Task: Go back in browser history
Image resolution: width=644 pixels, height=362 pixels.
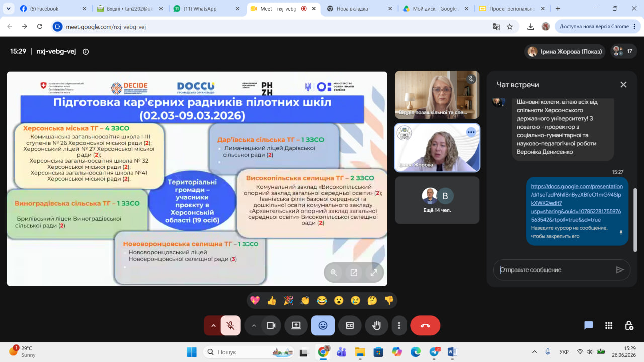Action: coord(10,27)
